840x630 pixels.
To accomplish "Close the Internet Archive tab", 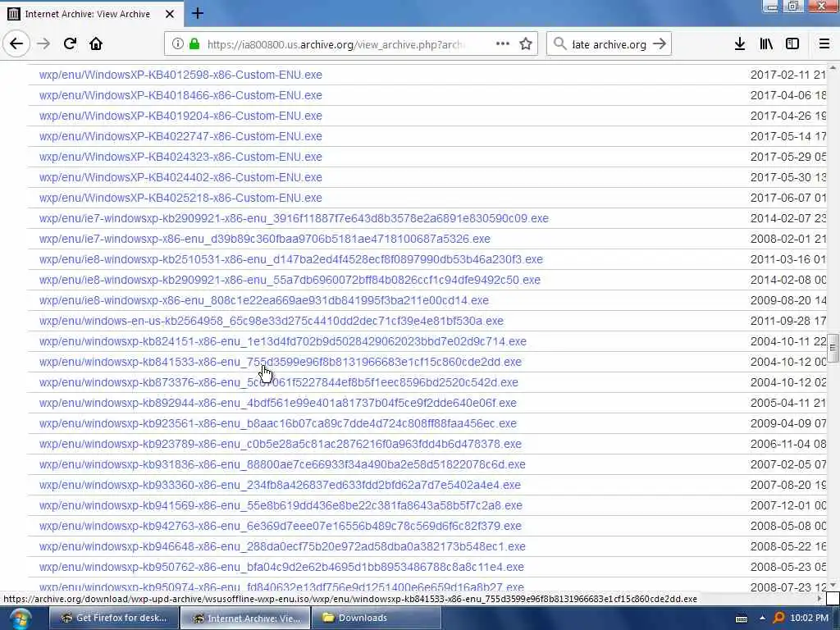I will pos(170,14).
